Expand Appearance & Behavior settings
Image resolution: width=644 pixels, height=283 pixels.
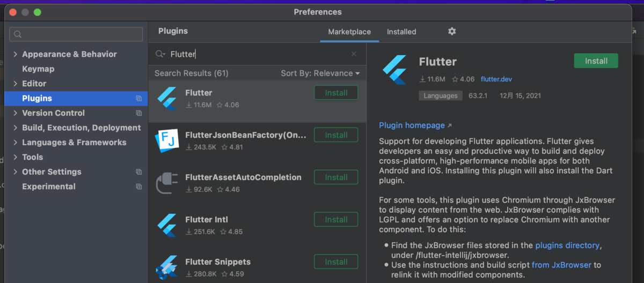(x=15, y=54)
